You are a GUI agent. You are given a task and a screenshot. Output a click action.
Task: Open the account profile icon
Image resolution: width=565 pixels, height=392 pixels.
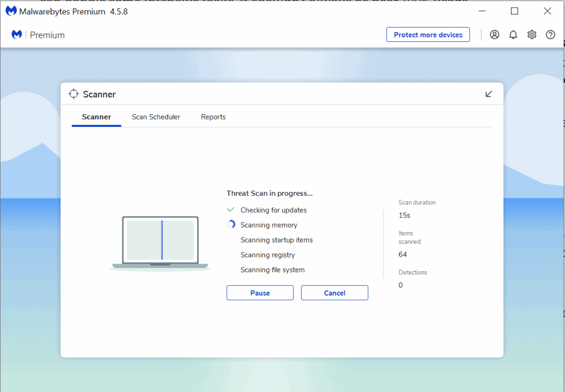[x=494, y=35]
